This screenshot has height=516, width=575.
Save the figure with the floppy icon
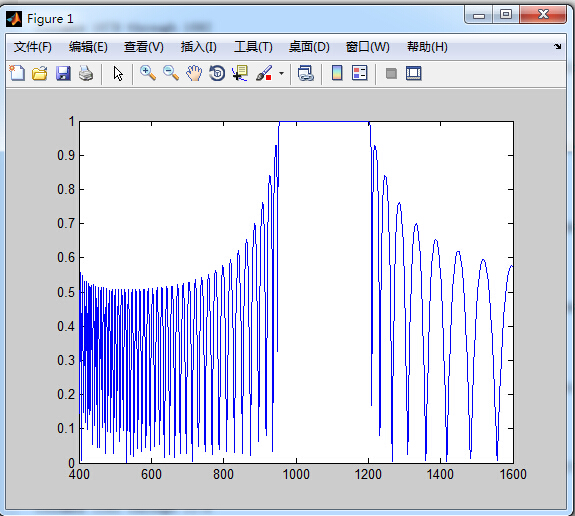point(63,73)
